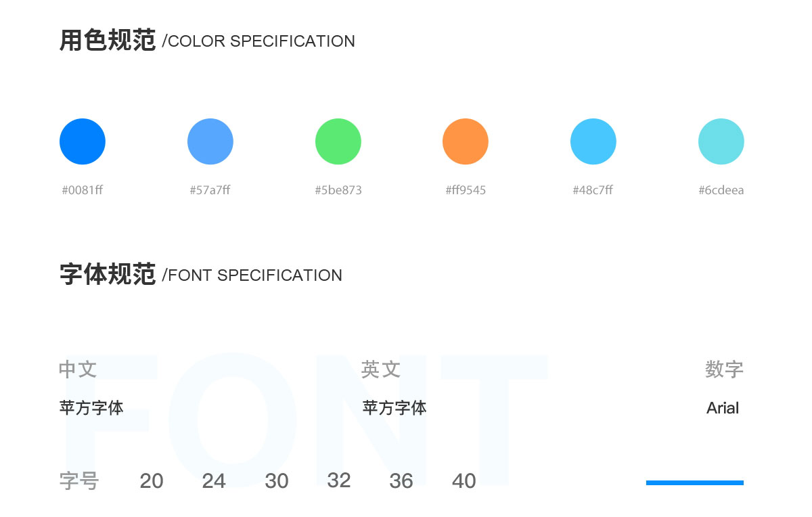Click the #0081ff hex code label
812x517 pixels.
83,190
